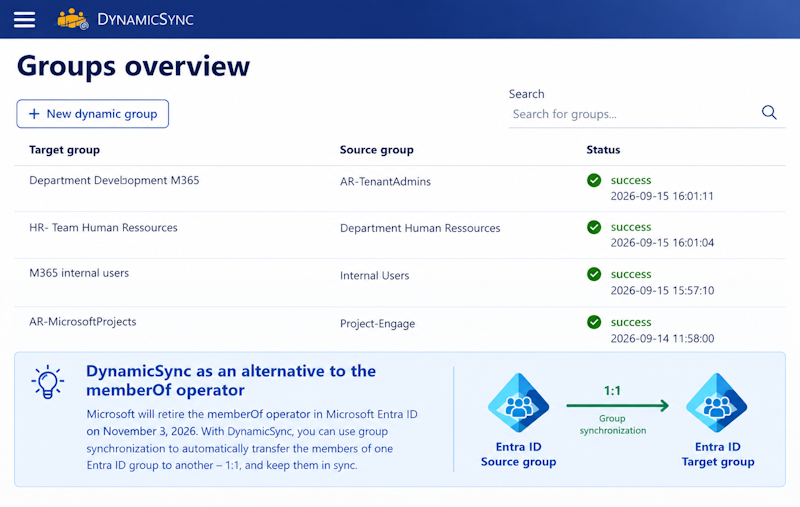Open Department Development M365 target group
Viewport: 800px width, 507px height.
pos(114,180)
